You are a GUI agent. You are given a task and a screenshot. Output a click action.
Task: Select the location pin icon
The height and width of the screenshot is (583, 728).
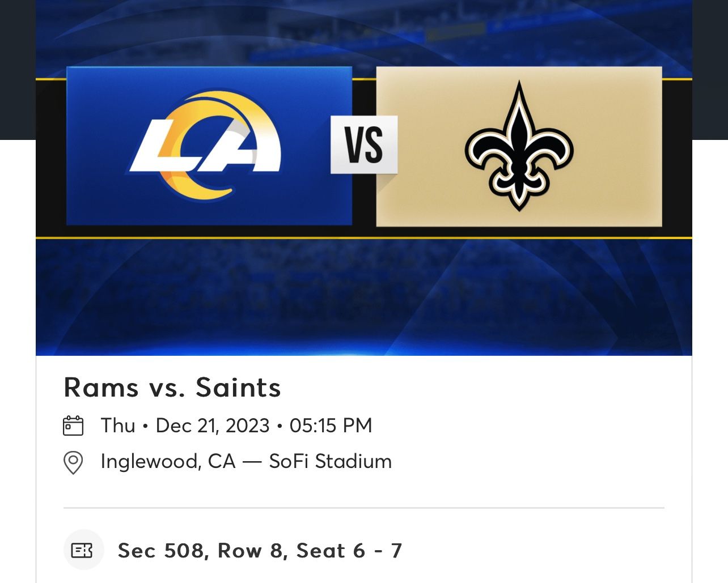pyautogui.click(x=73, y=461)
